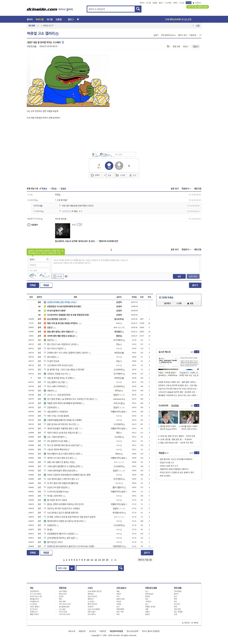
Task: Show previous 개념글 sidebar page arrow
Action: point(195,453)
